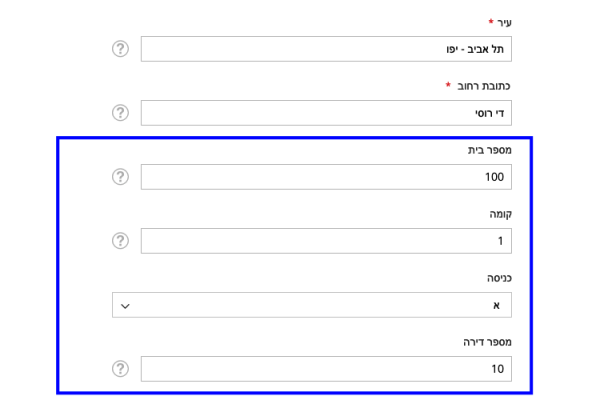Viewport: 600px width, 400px height.
Task: Select the קומה input field showing 1
Action: coord(326,241)
